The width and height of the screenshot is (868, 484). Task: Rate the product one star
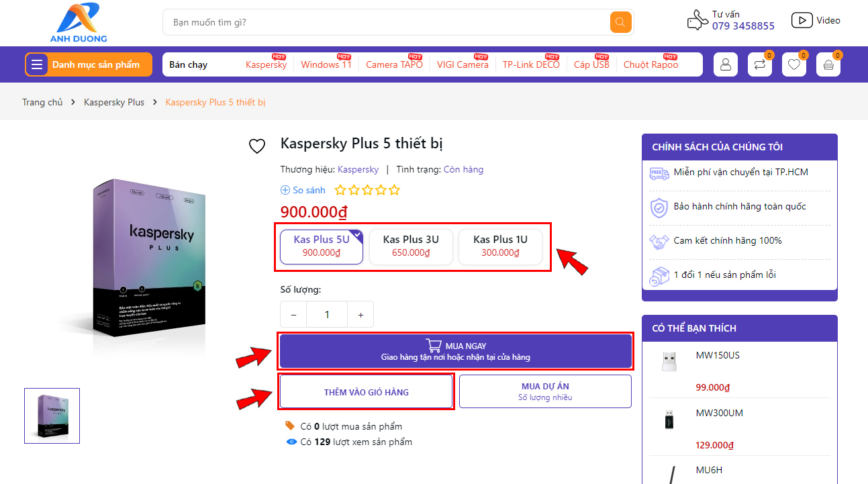pyautogui.click(x=341, y=190)
